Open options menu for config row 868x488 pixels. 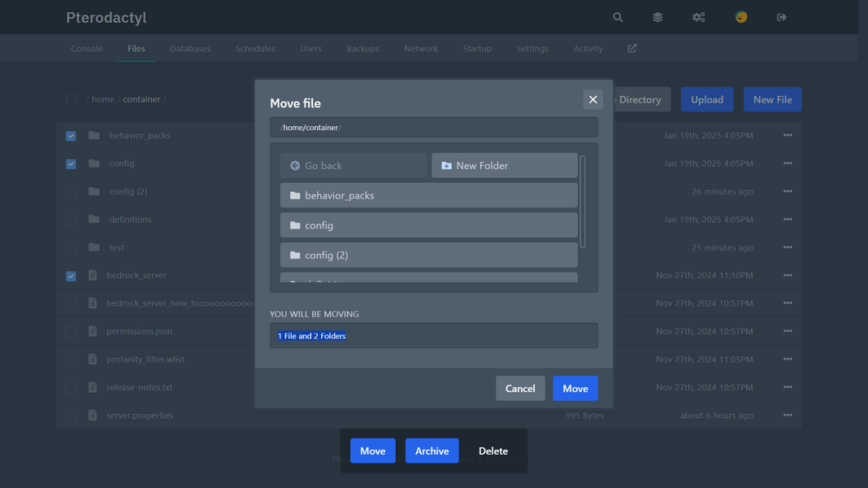(788, 163)
